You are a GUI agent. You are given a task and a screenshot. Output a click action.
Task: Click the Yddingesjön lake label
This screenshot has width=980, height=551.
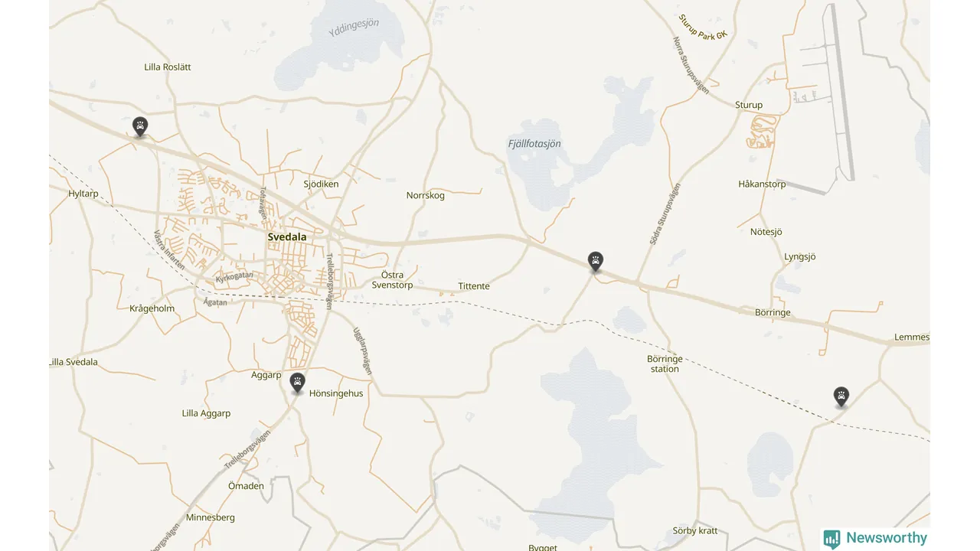coord(354,28)
